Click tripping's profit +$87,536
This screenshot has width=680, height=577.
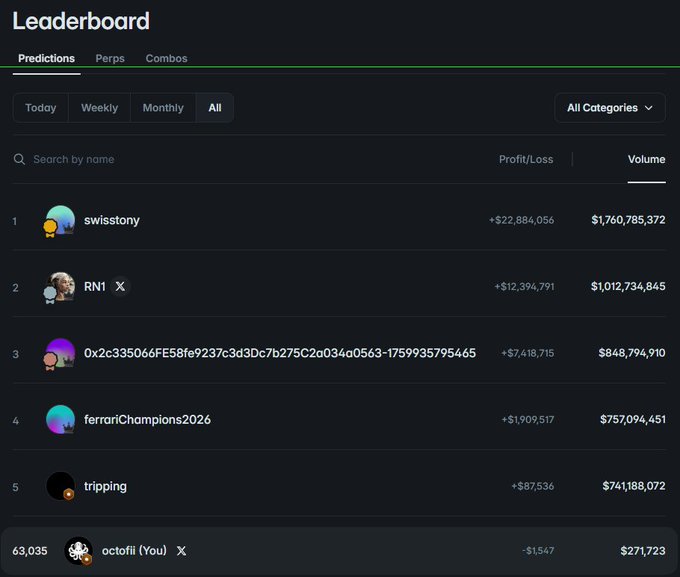(533, 486)
